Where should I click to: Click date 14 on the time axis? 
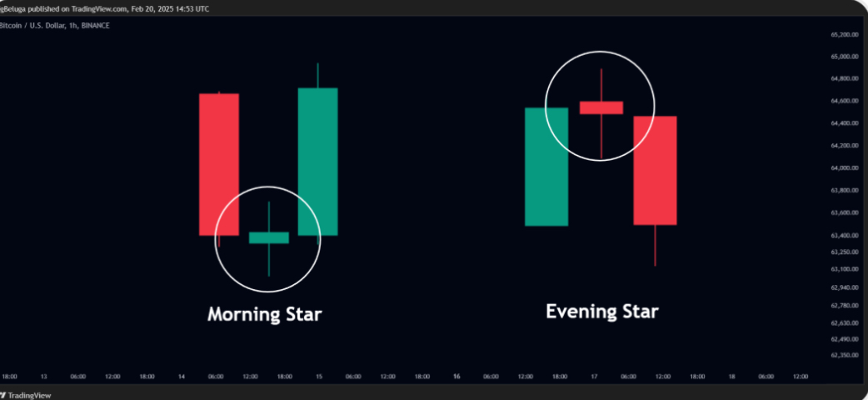coord(182,377)
